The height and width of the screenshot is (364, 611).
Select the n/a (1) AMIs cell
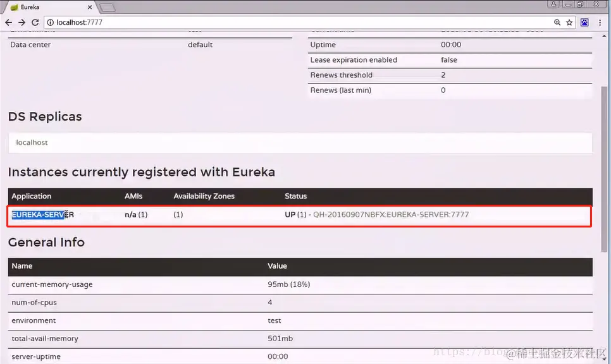pos(136,214)
